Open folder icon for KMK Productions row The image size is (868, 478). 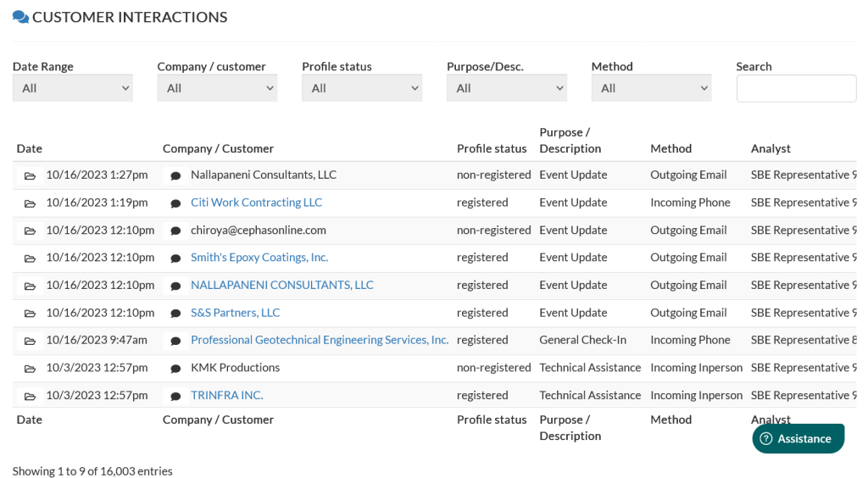click(30, 369)
